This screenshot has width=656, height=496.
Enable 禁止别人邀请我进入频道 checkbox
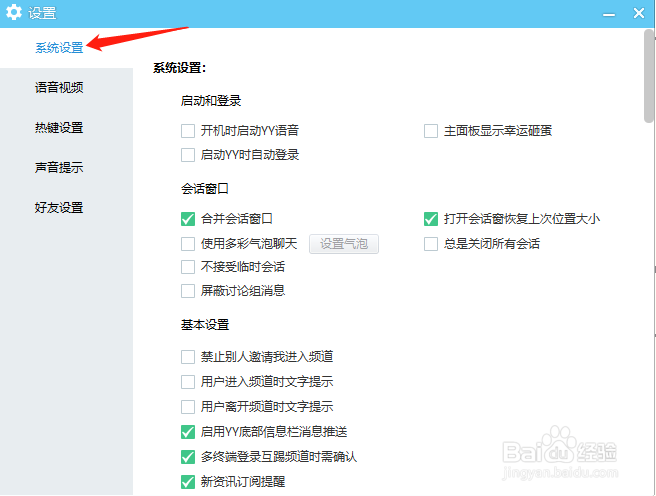[188, 357]
